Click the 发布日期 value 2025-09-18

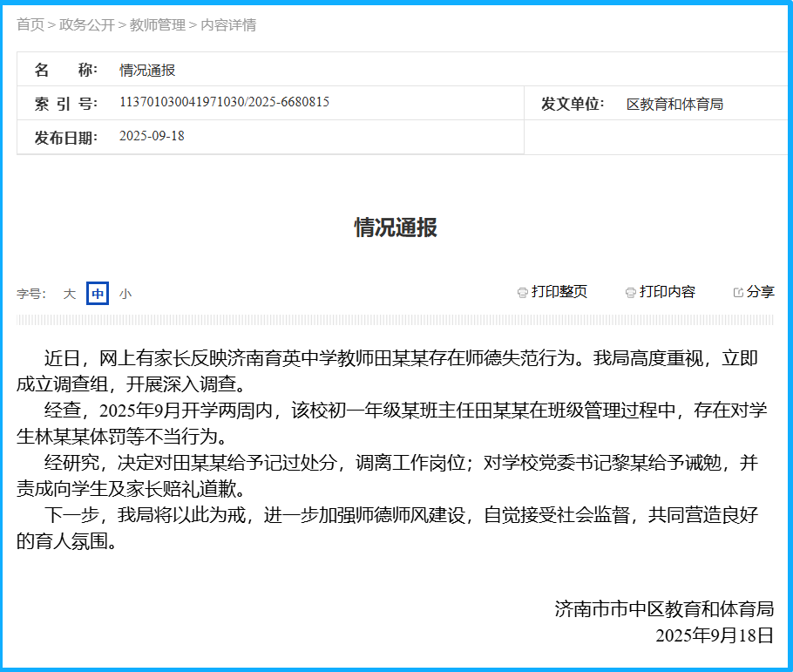(152, 136)
